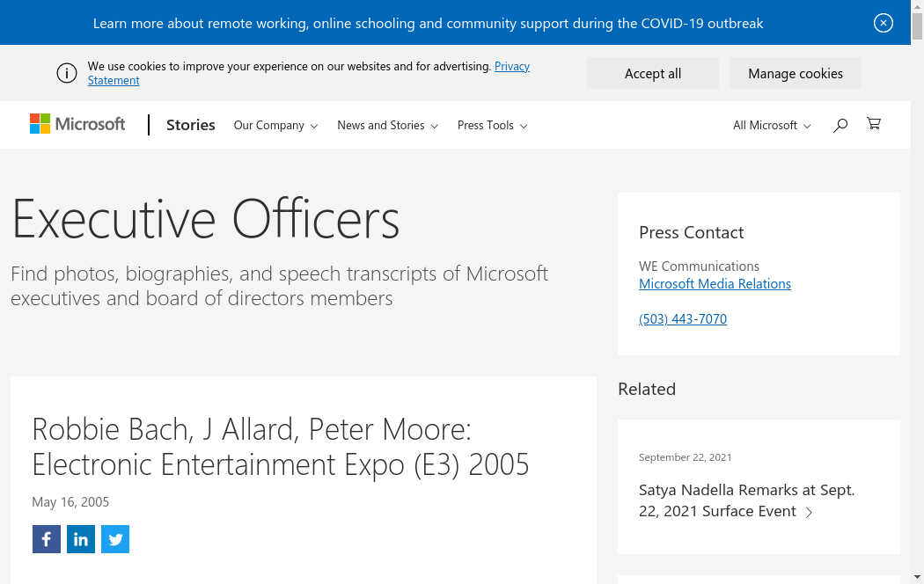Viewport: 924px width, 584px height.
Task: Click the Microsoft logo
Action: pos(77,124)
